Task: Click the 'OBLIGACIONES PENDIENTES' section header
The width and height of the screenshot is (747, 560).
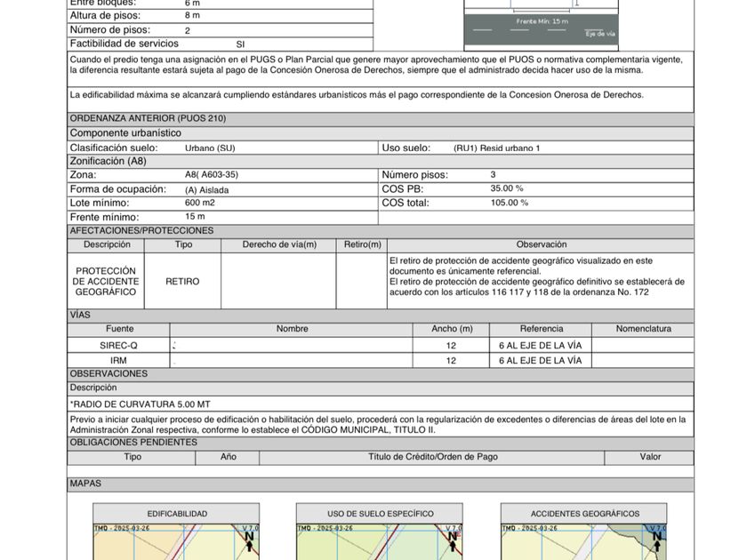Action: pyautogui.click(x=381, y=443)
